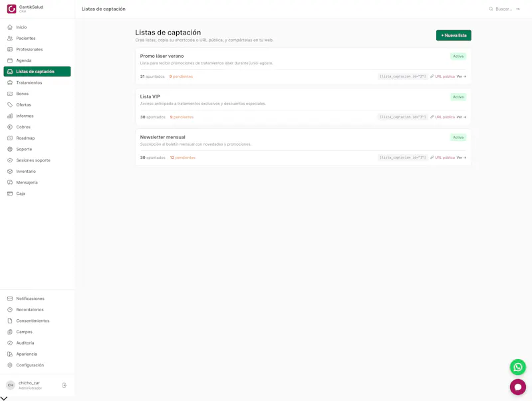Open URL pública for Newsletter mensual
This screenshot has width=532, height=401.
click(442, 158)
